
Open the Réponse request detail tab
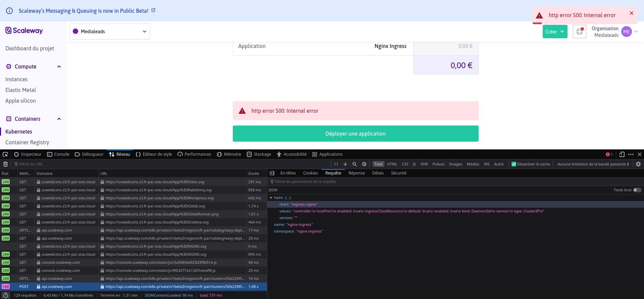357,173
